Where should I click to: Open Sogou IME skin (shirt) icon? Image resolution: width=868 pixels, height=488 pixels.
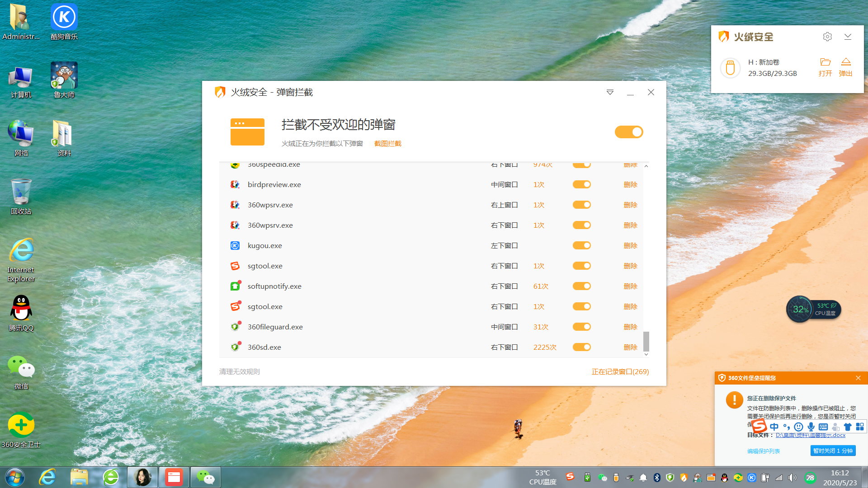(x=848, y=427)
